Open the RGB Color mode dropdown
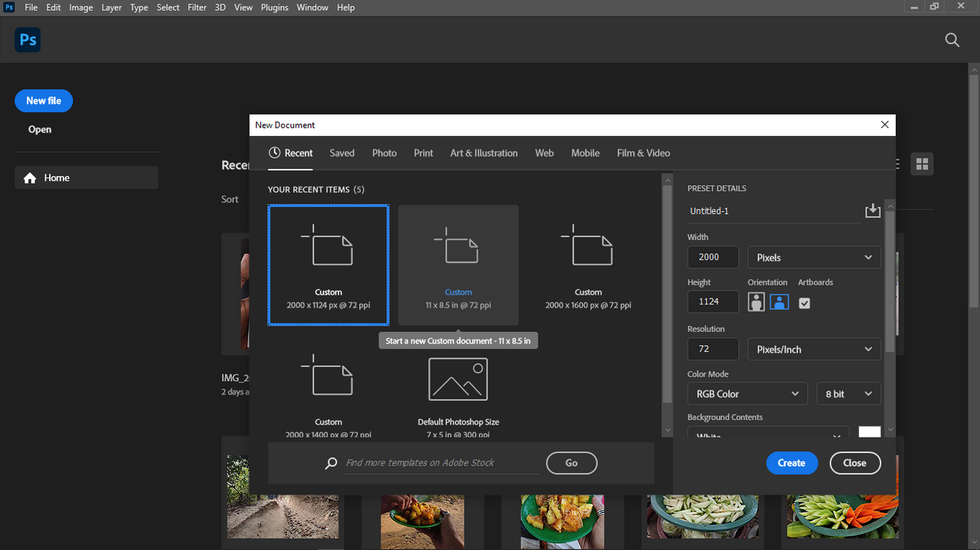980x550 pixels. (x=746, y=394)
